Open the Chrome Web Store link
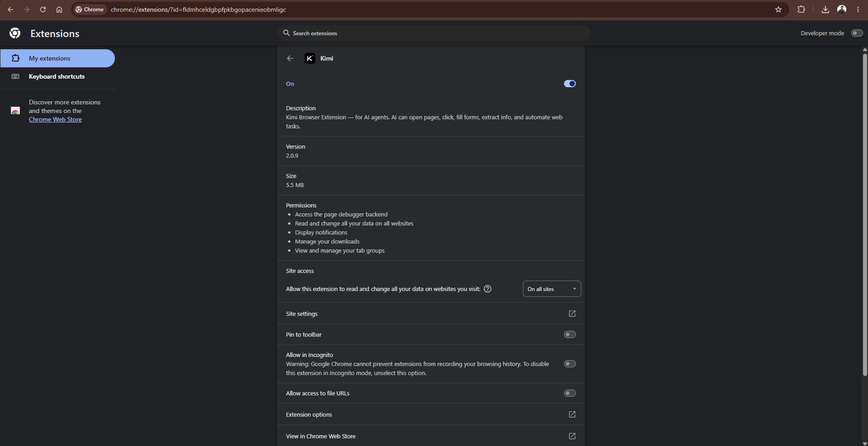Screen dimensions: 868x446 pos(55,119)
